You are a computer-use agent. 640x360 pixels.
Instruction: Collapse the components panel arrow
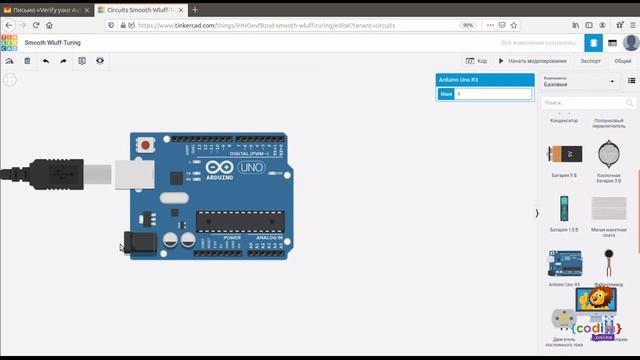coord(537,213)
